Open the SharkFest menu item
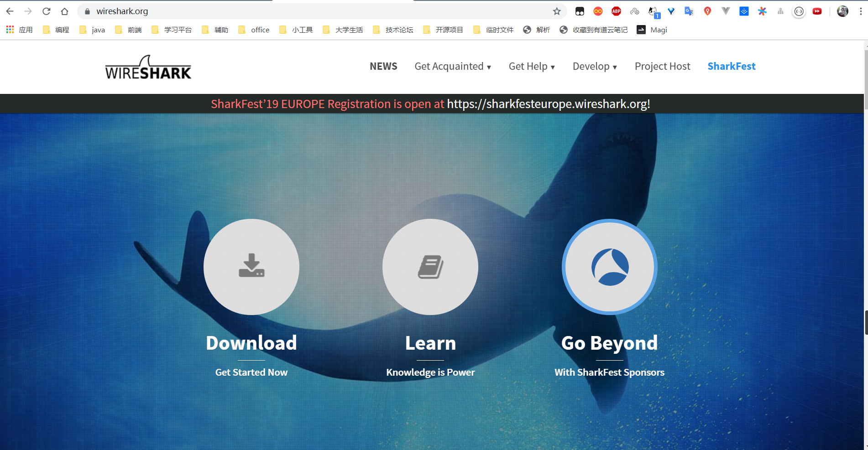 click(732, 67)
